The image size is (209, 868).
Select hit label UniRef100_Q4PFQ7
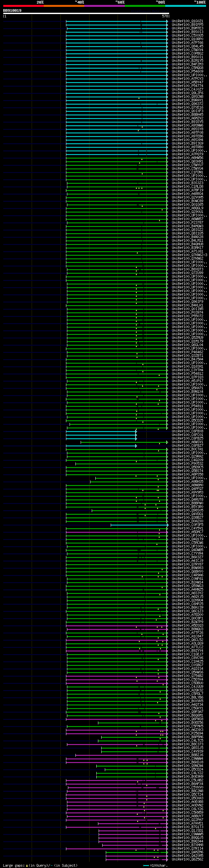click(187, 489)
